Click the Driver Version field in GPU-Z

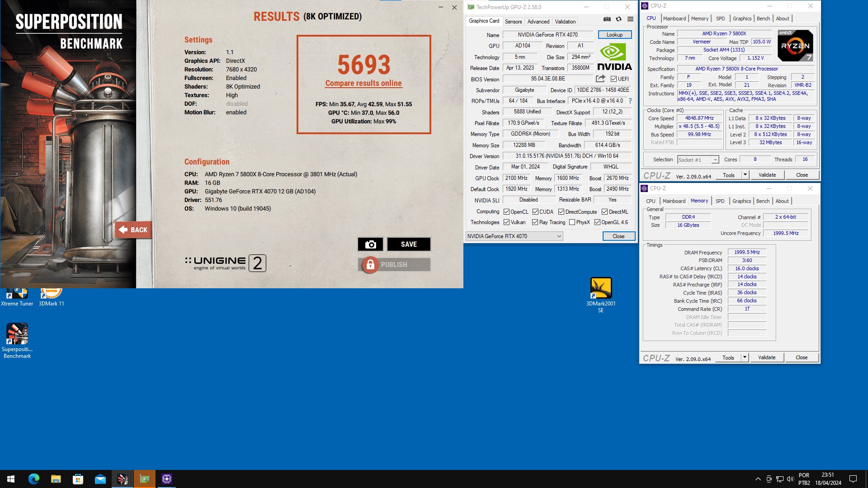tap(567, 156)
